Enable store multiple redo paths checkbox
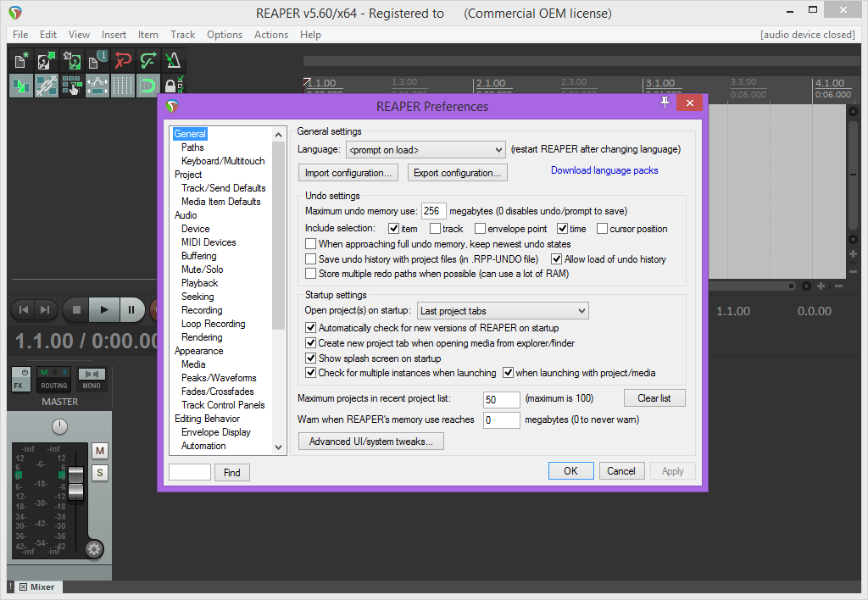The image size is (868, 600). point(310,274)
